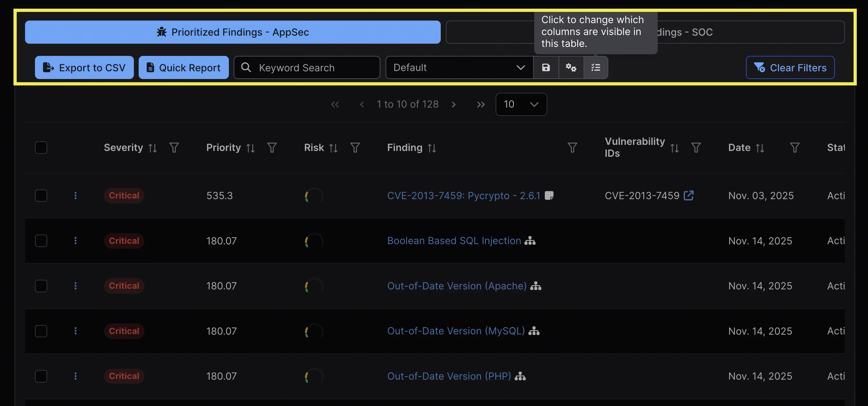Viewport: 868px width, 406px height.
Task: Switch to Prioritized Findings - AppSec tab
Action: 232,32
